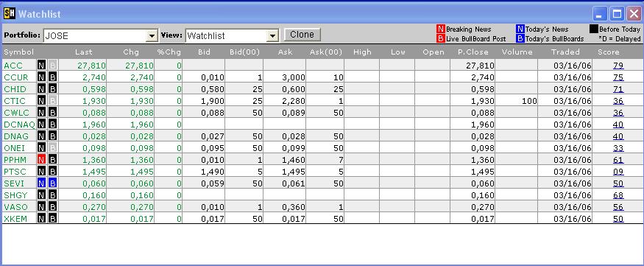Sort by the Last column header
Screen dimensions: 644x266
tap(84, 52)
